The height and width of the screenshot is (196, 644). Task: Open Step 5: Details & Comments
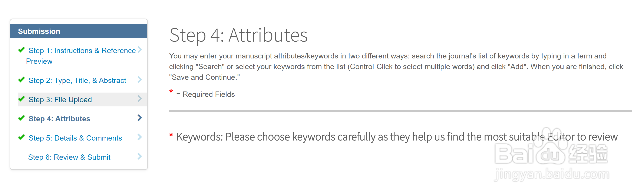coord(75,138)
